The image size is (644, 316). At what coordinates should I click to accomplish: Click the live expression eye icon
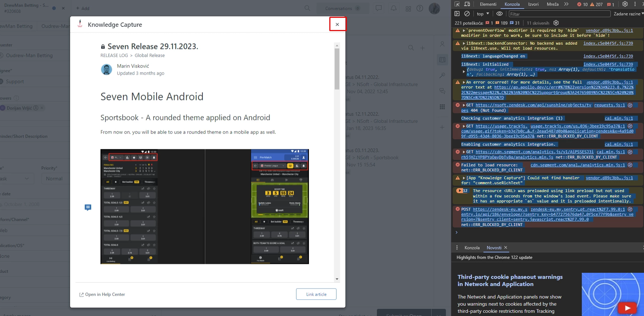click(500, 14)
